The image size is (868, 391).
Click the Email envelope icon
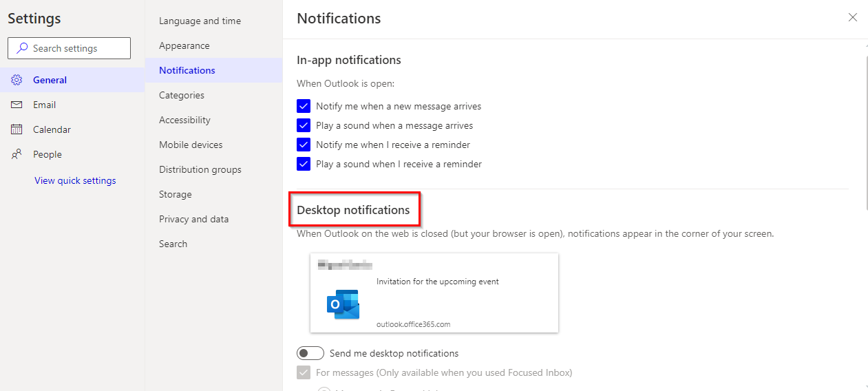click(17, 105)
